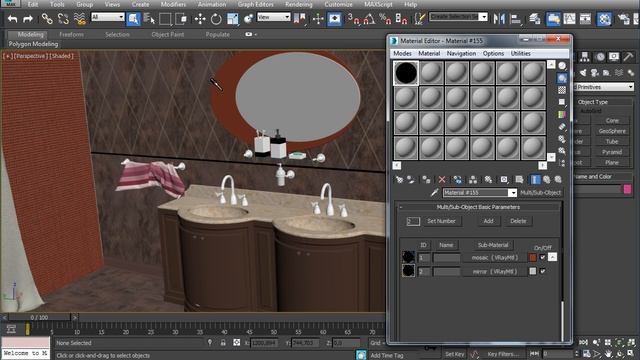Open the main Material Editor toolbar icon

[x=604, y=19]
